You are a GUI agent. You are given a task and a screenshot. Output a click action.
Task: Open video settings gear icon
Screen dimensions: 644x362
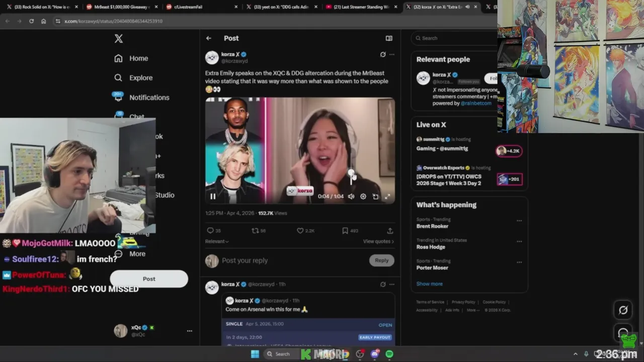coord(363,197)
